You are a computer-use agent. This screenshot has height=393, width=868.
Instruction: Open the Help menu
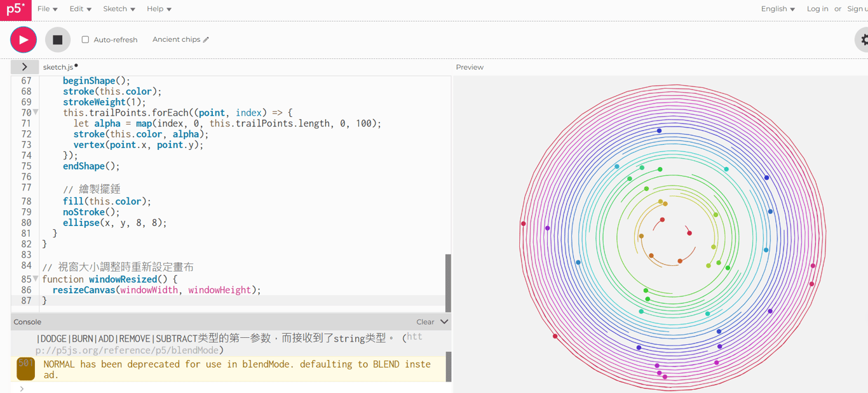(159, 9)
